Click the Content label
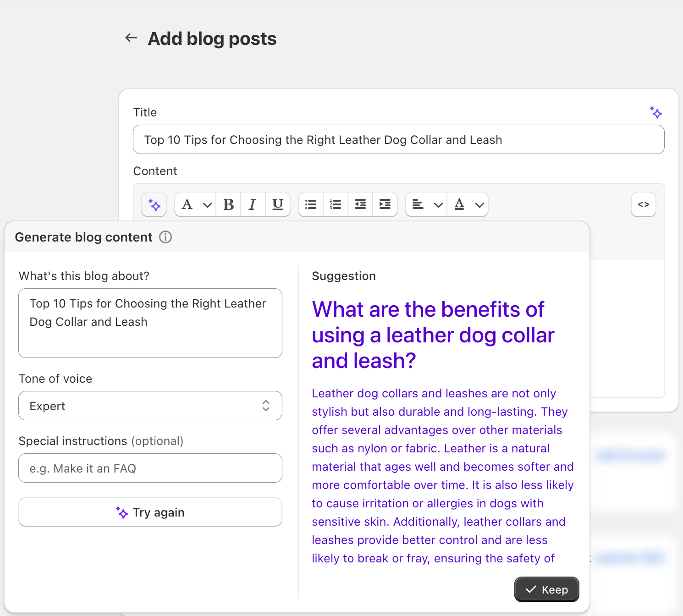The image size is (683, 616). tap(155, 171)
